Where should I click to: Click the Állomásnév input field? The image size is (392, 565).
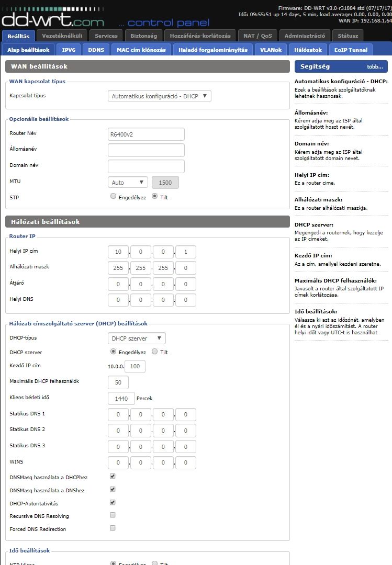coord(146,150)
